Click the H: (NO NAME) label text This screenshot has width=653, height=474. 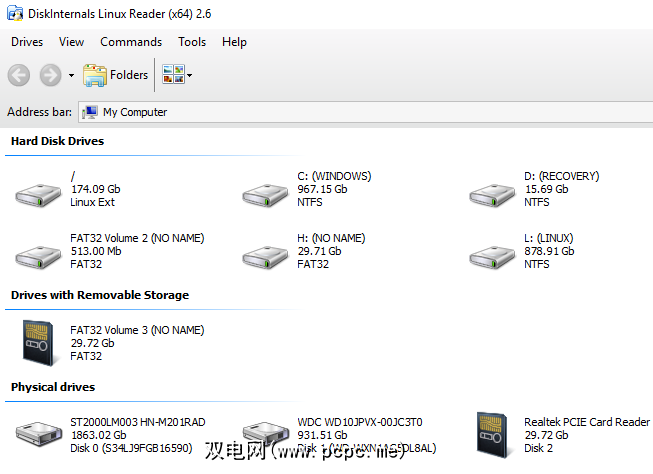tap(331, 238)
